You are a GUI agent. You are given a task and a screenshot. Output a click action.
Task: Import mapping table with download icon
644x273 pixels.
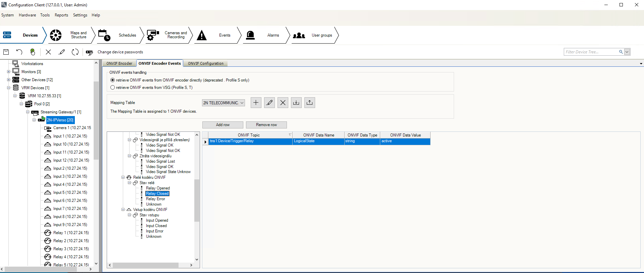coord(296,103)
